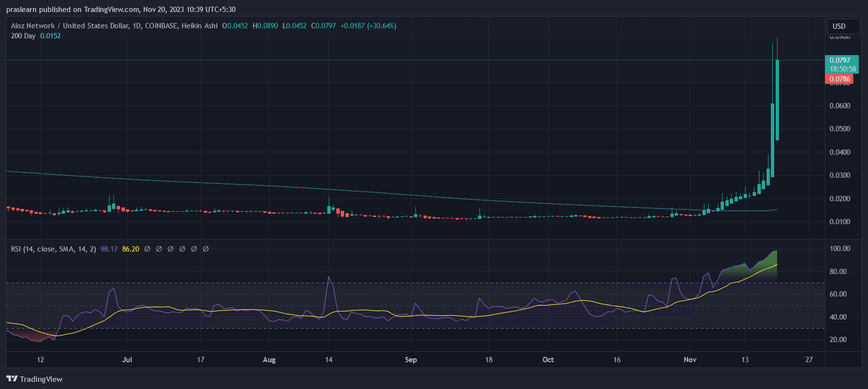The height and width of the screenshot is (389, 868).
Task: Click the Sep label on time axis
Action: pos(411,360)
